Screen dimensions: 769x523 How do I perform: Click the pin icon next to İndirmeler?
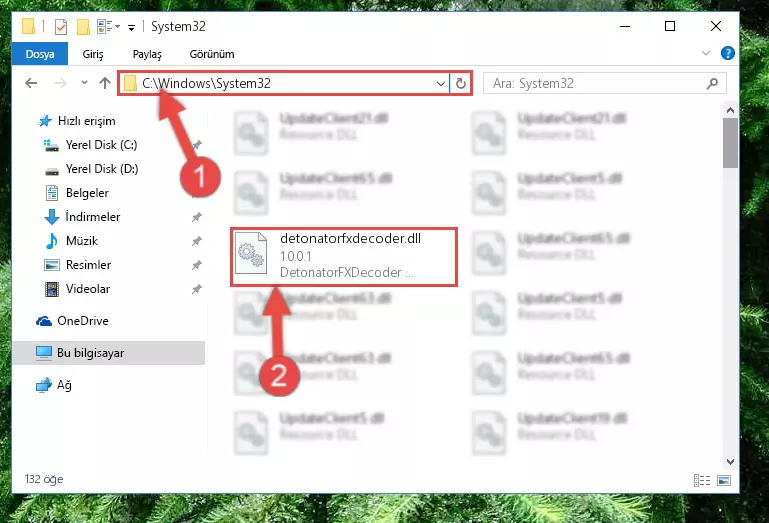pos(196,217)
